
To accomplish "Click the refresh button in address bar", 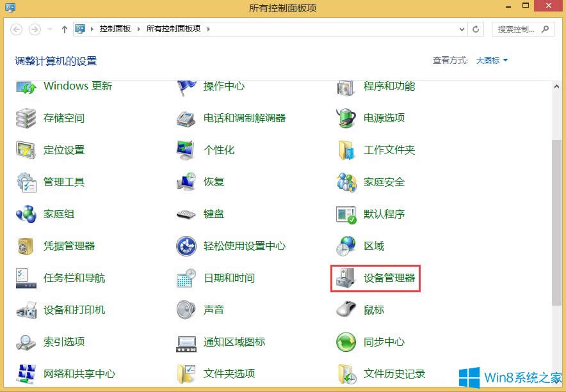I will point(476,29).
